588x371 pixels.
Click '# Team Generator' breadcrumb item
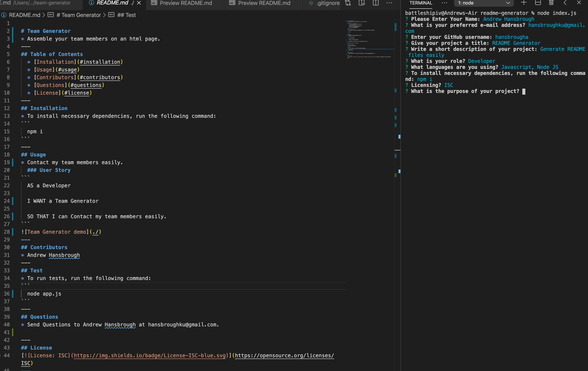coord(79,15)
